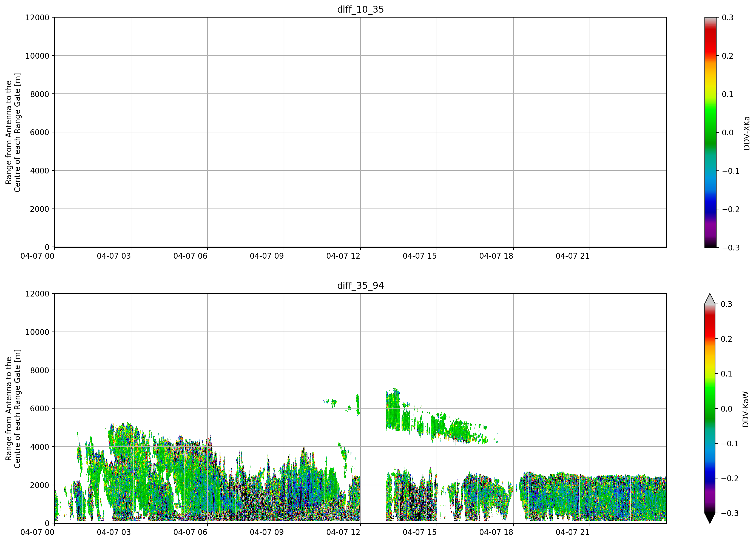Click the 04-07 15 x-tick of diff_10_35 plot

[x=420, y=256]
